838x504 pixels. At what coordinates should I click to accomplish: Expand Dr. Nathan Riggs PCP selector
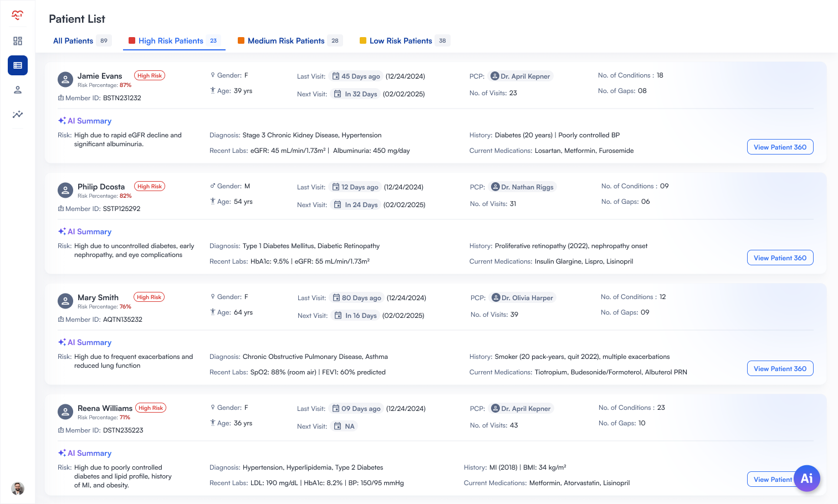523,187
